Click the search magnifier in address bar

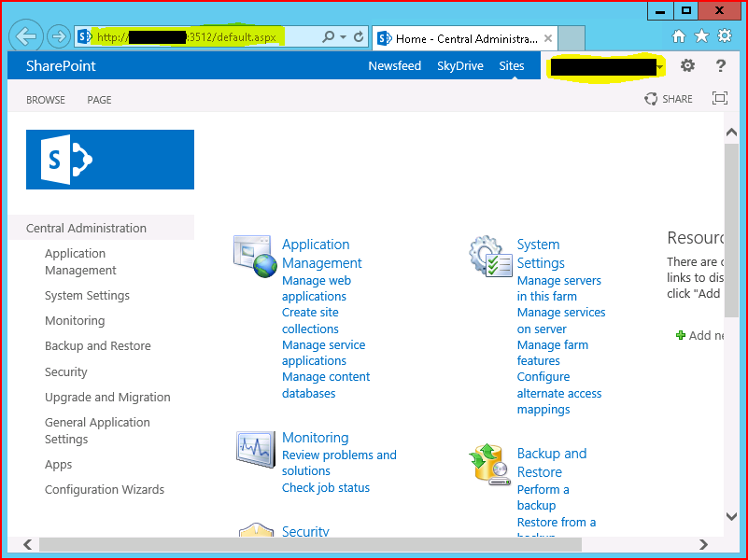(x=328, y=36)
